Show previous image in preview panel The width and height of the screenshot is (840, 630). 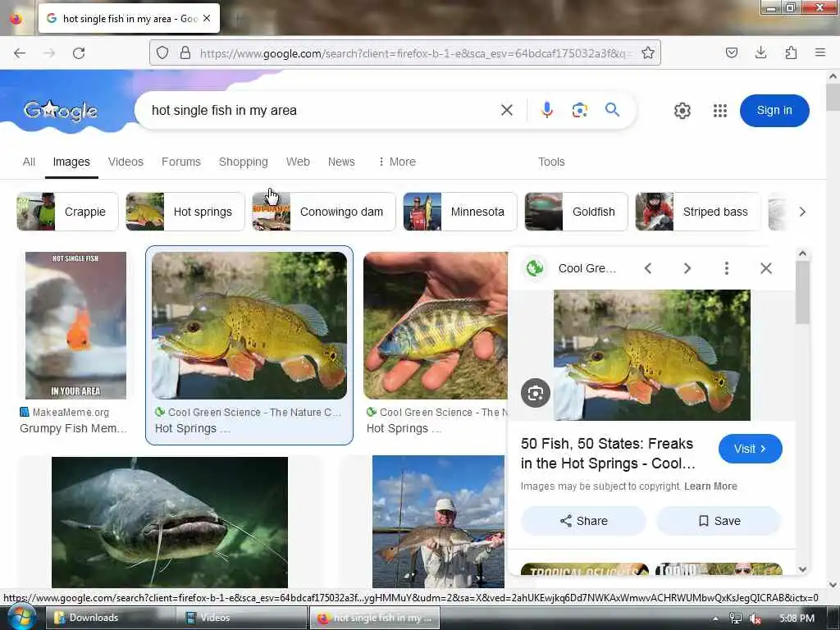pyautogui.click(x=648, y=268)
